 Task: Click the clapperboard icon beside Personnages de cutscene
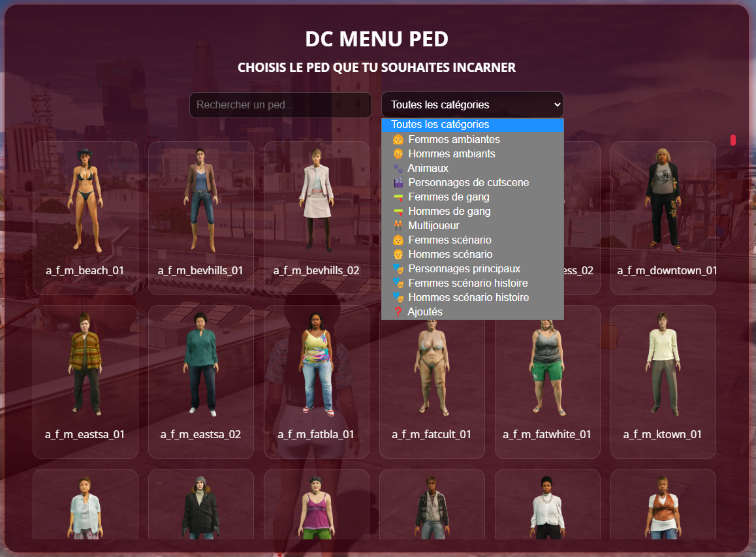(x=398, y=183)
